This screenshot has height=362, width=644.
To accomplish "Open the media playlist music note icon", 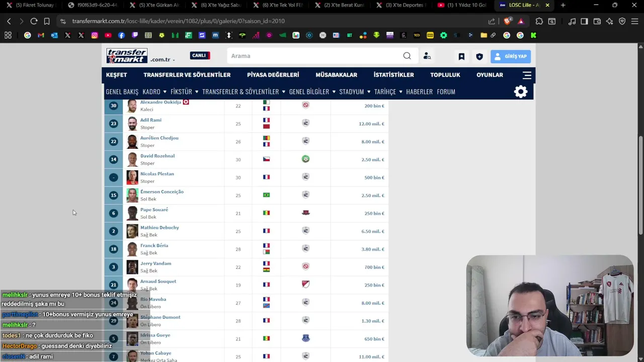I will (x=572, y=21).
